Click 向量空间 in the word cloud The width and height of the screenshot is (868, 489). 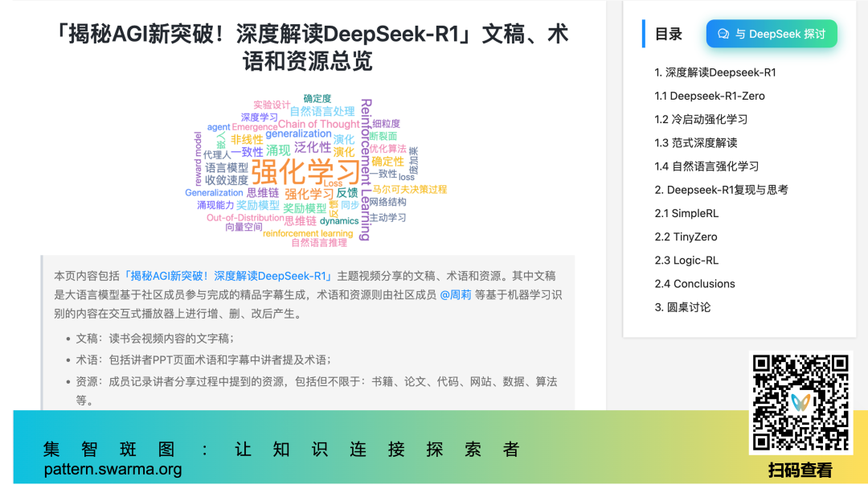coord(243,227)
